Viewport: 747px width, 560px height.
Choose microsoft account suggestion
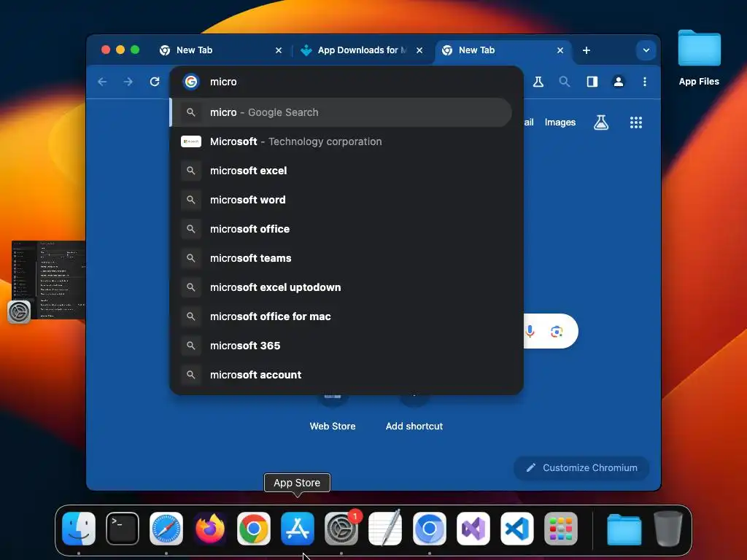pos(341,375)
